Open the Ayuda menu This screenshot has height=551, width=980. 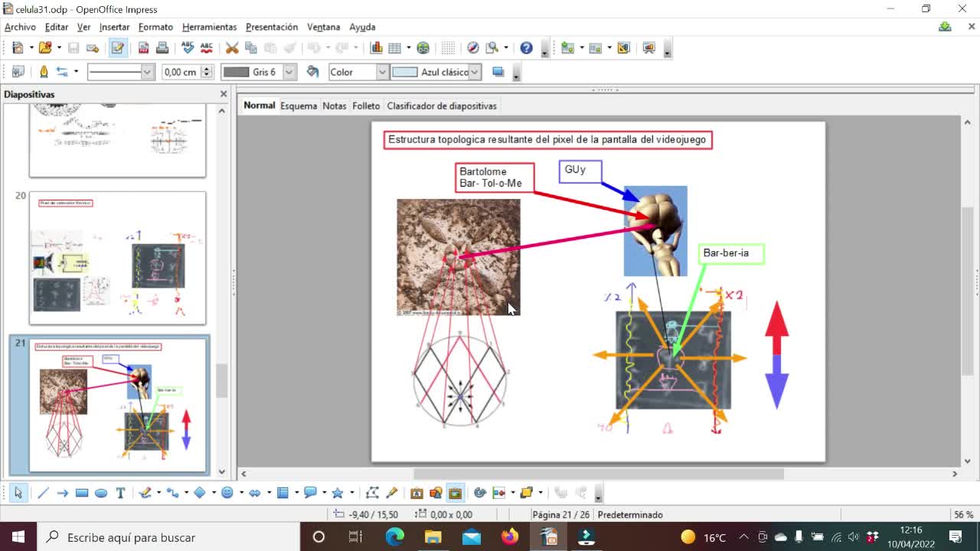(362, 27)
